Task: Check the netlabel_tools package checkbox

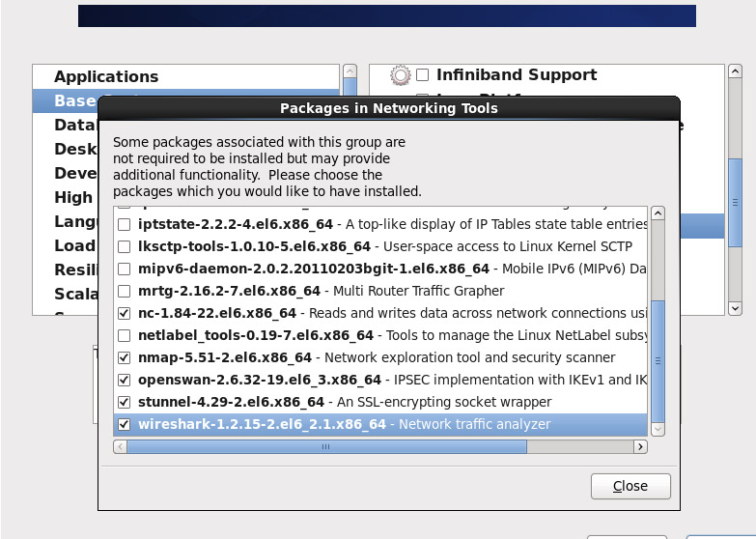Action: (x=124, y=335)
